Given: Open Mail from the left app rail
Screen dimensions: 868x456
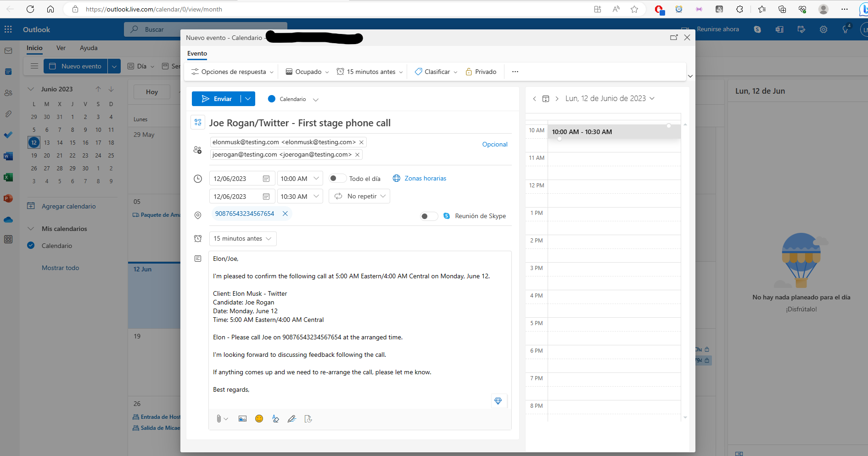Looking at the screenshot, I should [8, 51].
